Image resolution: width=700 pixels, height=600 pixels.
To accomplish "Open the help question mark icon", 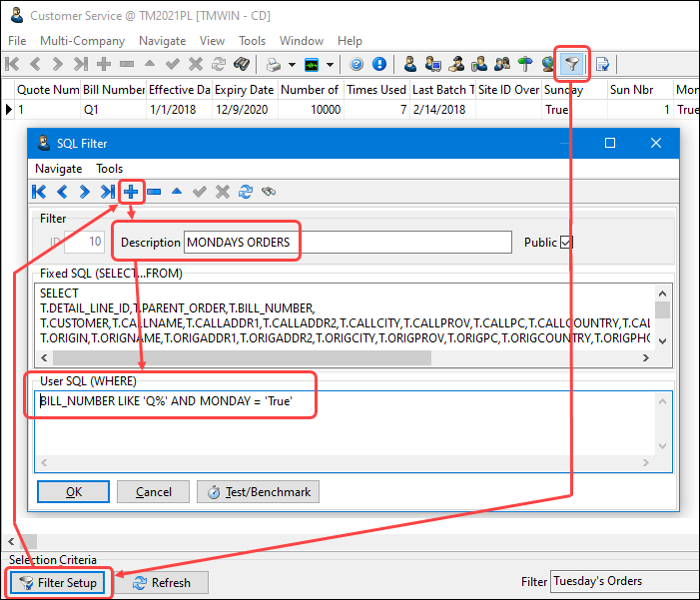I will (x=356, y=64).
